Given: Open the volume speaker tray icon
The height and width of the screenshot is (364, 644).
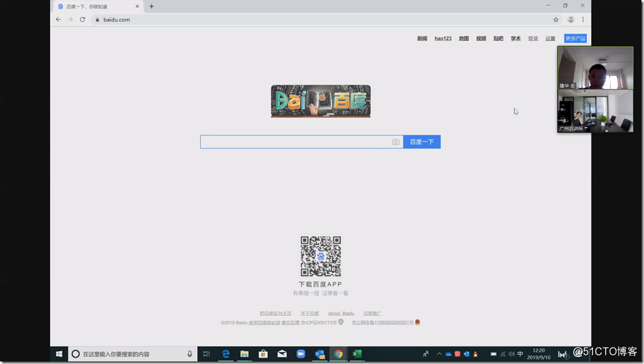Looking at the screenshot, I should point(511,354).
